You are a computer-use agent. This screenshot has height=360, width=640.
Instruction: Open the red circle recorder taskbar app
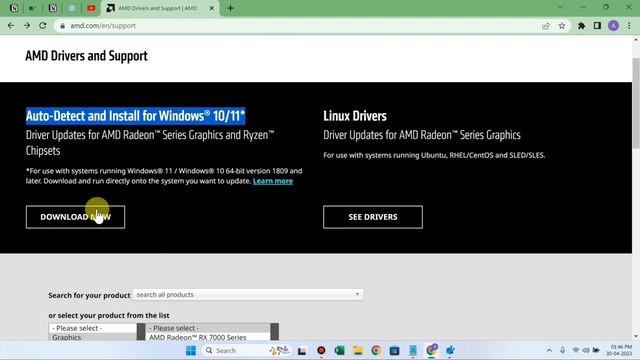(x=321, y=350)
